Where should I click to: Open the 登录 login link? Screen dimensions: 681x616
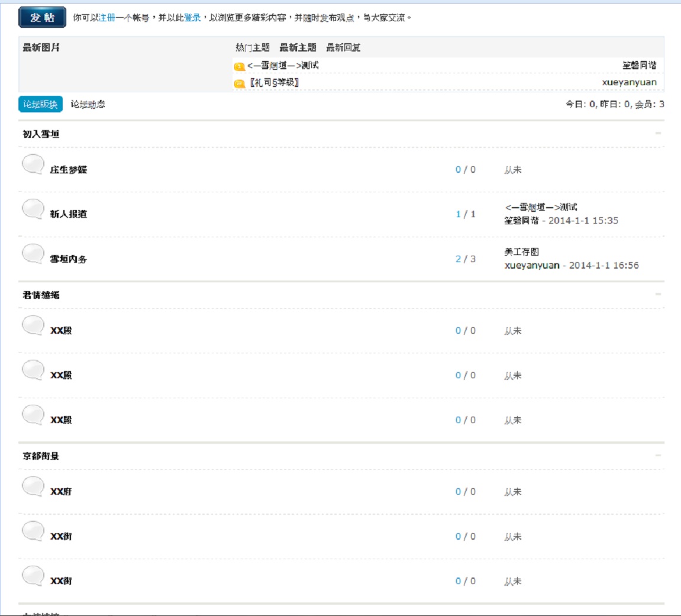(x=192, y=18)
